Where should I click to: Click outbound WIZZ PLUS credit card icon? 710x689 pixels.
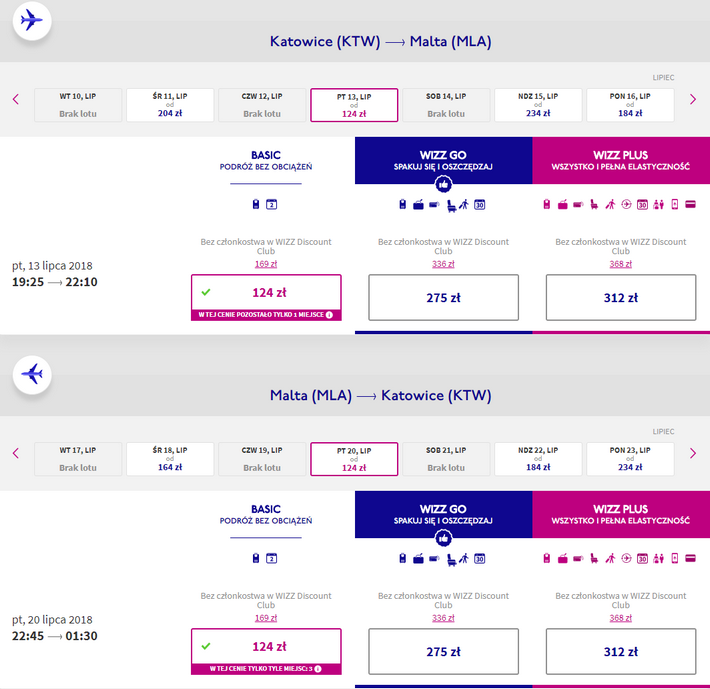[691, 205]
